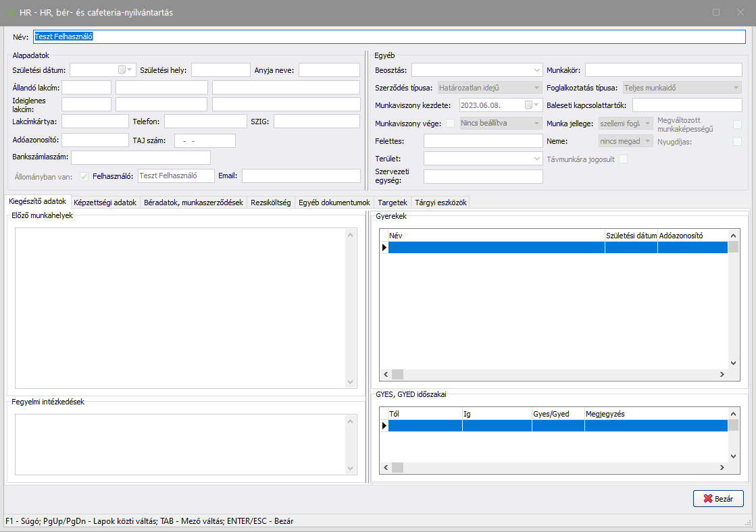This screenshot has height=532, width=756.
Task: Click the row indicator arrow in the Gyerekek grid
Action: (384, 248)
